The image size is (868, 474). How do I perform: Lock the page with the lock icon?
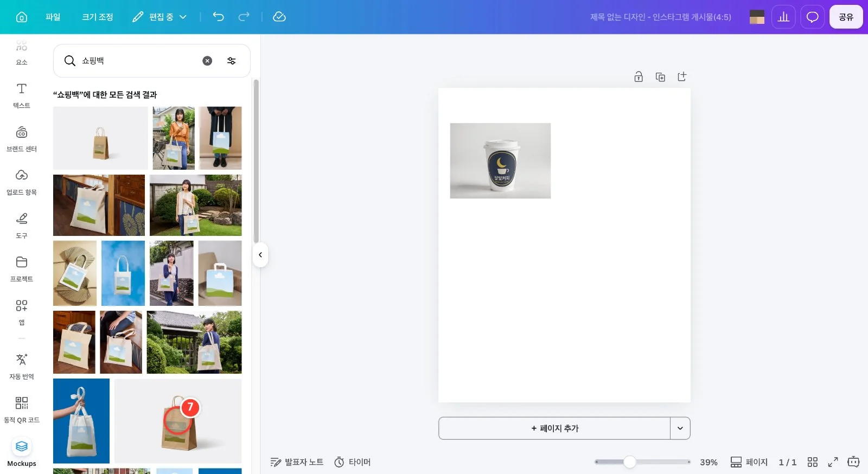tap(639, 77)
